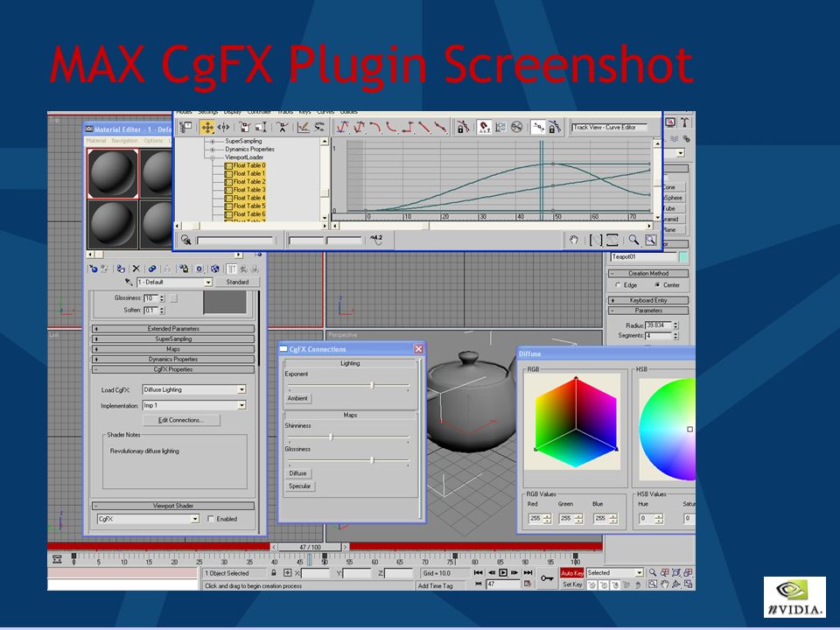Select the Edge creation method radio

(x=618, y=285)
